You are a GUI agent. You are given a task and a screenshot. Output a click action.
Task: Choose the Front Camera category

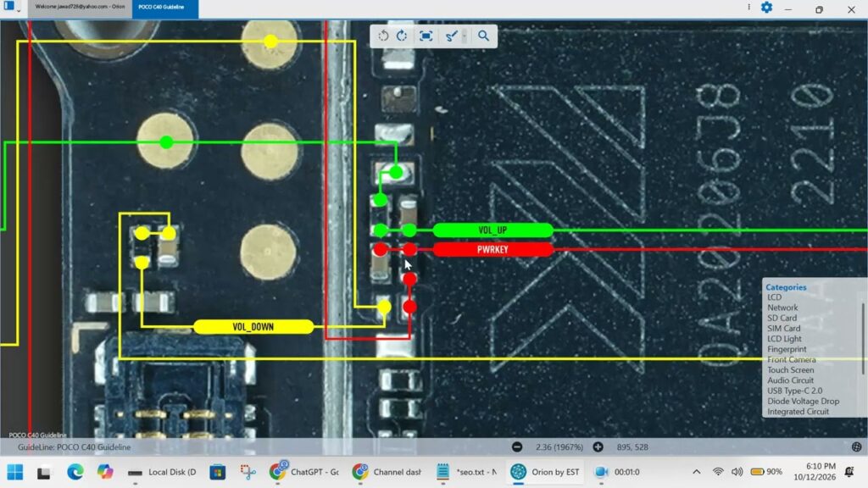(791, 359)
